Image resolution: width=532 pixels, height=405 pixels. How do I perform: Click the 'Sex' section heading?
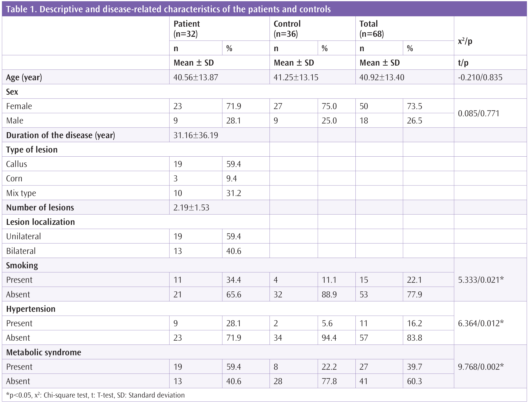pos(12,92)
